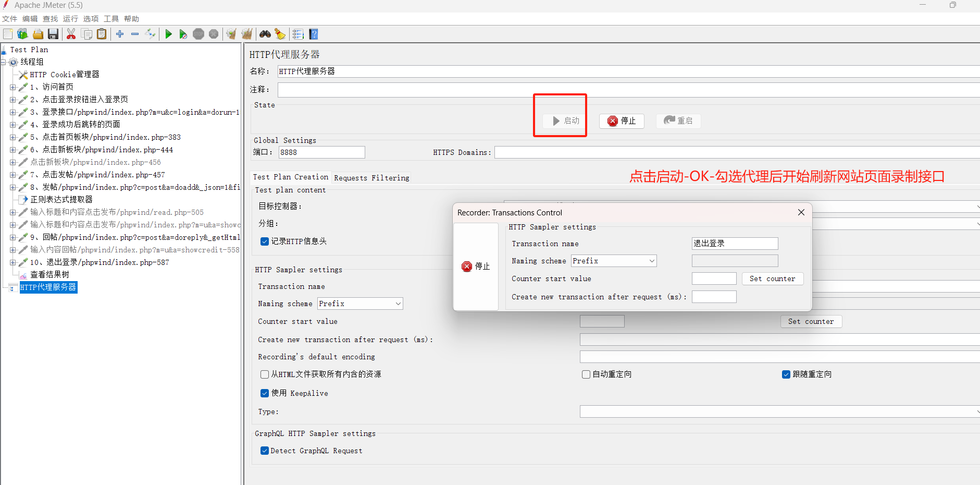Switch to the Test Plan Creation tab

coord(291,177)
